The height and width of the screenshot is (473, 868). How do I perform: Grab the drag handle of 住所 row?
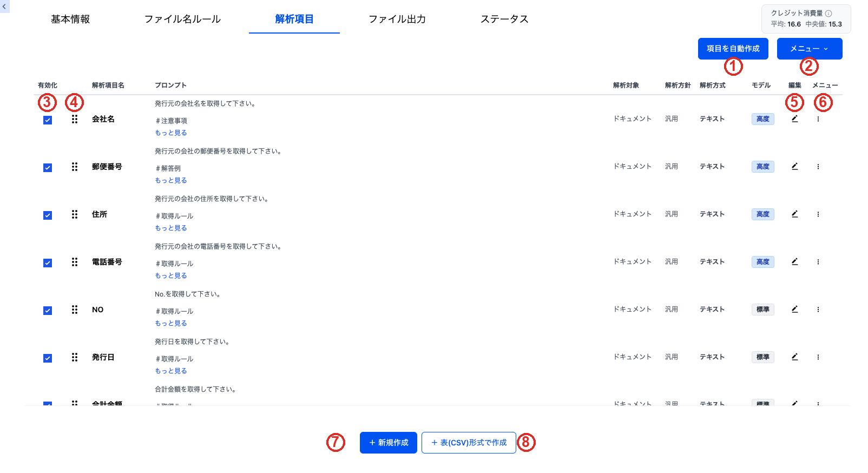(75, 214)
